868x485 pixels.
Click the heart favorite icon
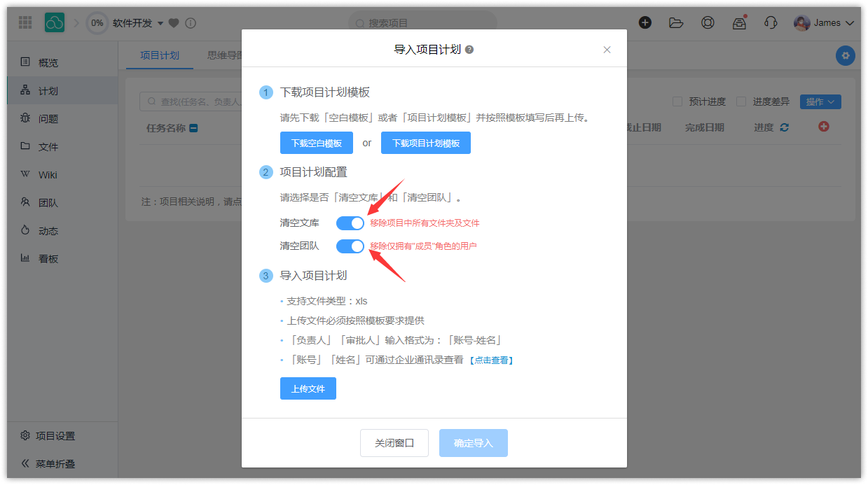click(174, 23)
